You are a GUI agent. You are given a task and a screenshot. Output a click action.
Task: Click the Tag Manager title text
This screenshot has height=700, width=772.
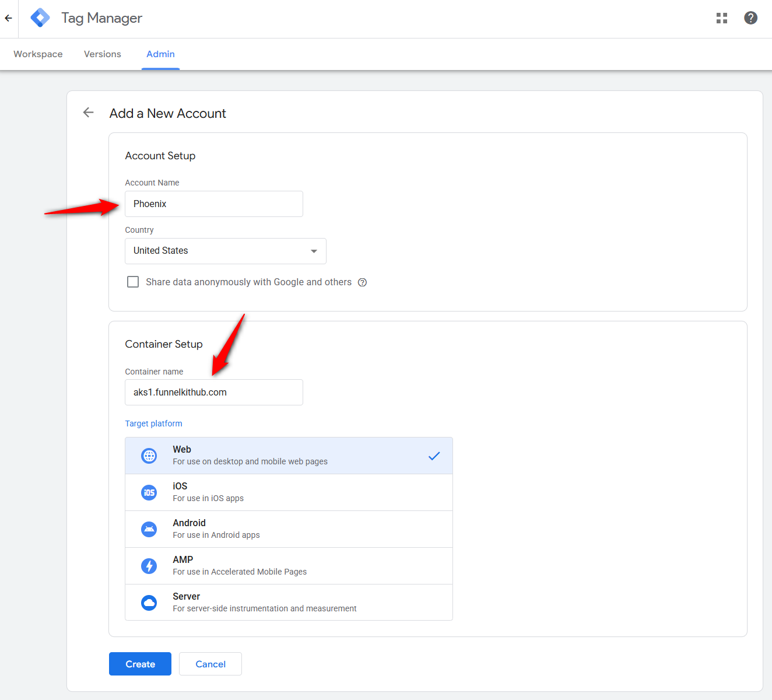click(101, 18)
